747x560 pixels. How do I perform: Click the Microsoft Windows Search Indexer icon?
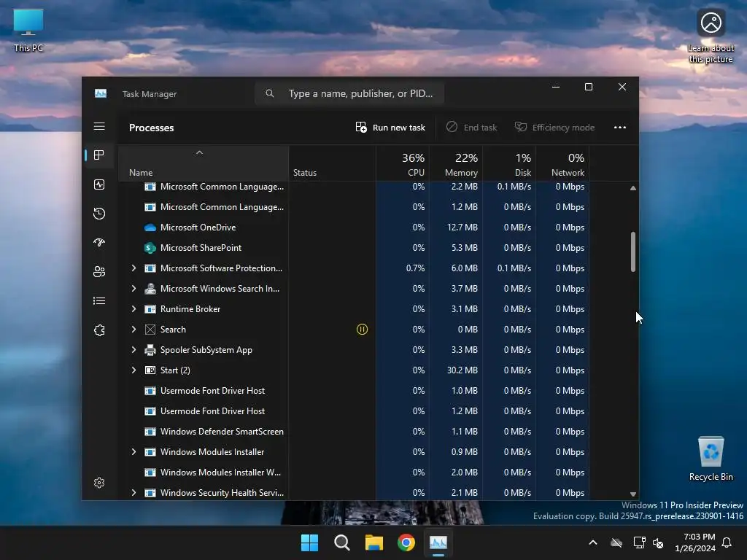pos(150,289)
